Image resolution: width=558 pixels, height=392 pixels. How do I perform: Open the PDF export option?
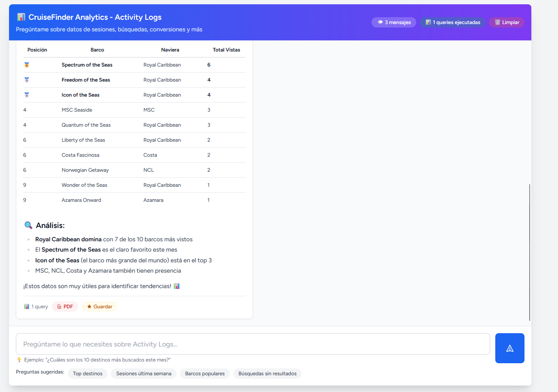pyautogui.click(x=64, y=306)
